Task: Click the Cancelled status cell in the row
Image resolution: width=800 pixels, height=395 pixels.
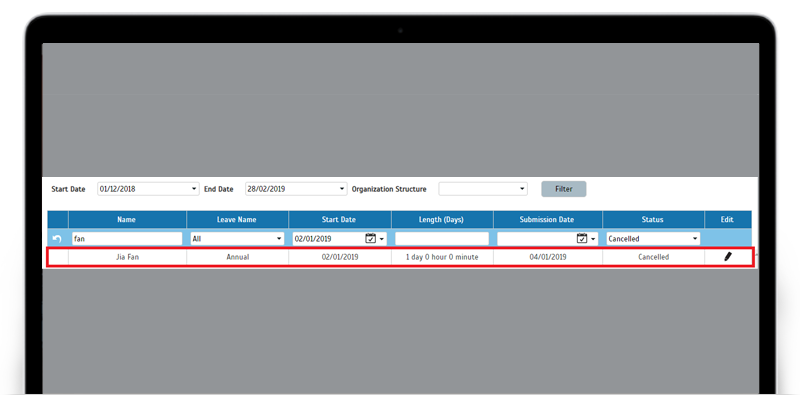Action: coord(654,257)
